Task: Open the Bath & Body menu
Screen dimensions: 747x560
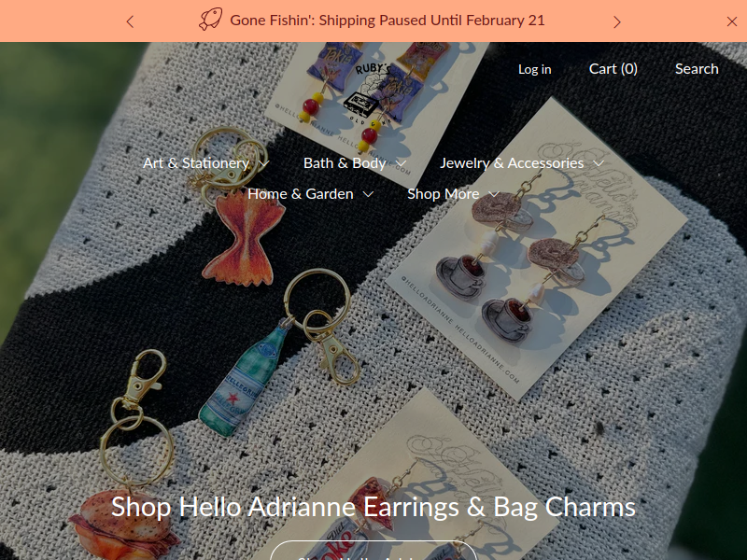Action: click(345, 163)
